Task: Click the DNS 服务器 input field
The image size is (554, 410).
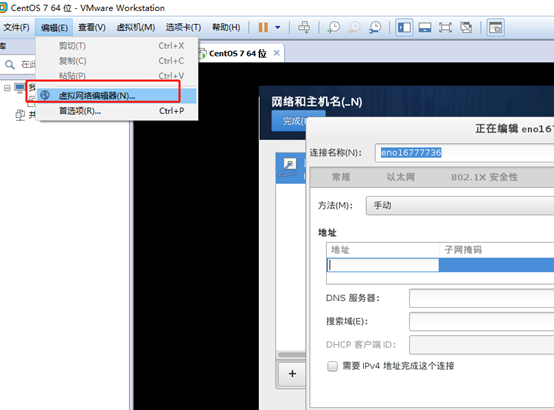Action: pyautogui.click(x=482, y=298)
